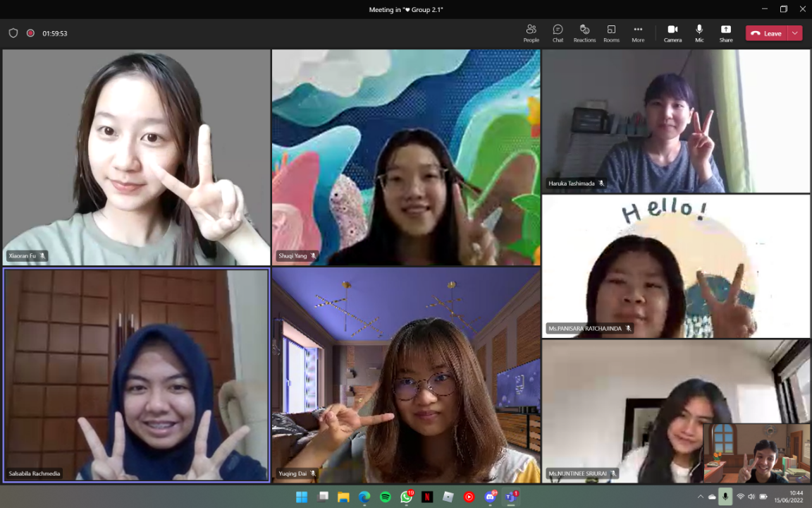Select Salsabila Rachmedia's video tile
This screenshot has height=508, width=812.
coord(136,375)
